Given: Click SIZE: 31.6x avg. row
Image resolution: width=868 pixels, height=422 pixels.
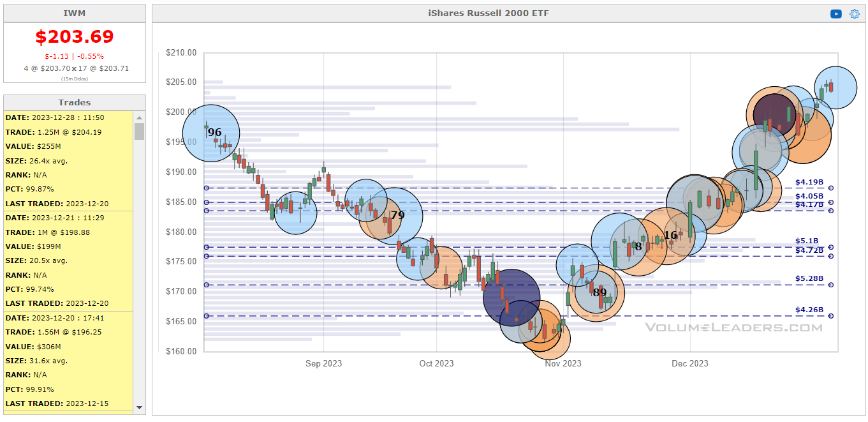Looking at the screenshot, I should pyautogui.click(x=68, y=361).
